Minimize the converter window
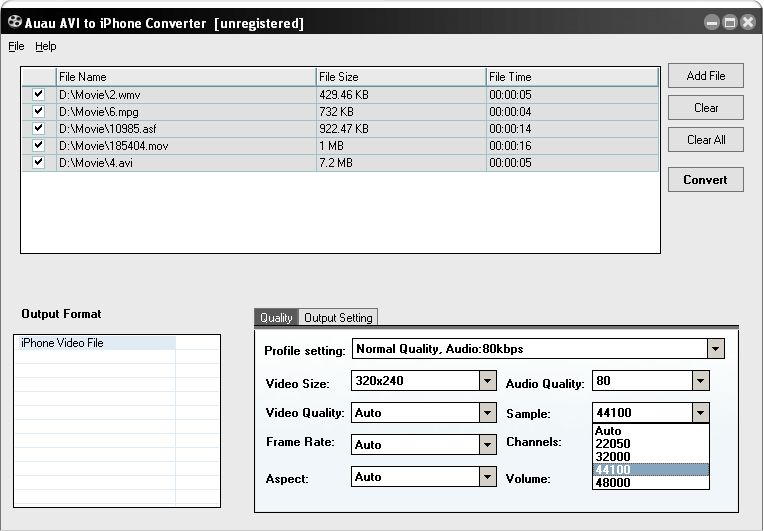 [711, 22]
